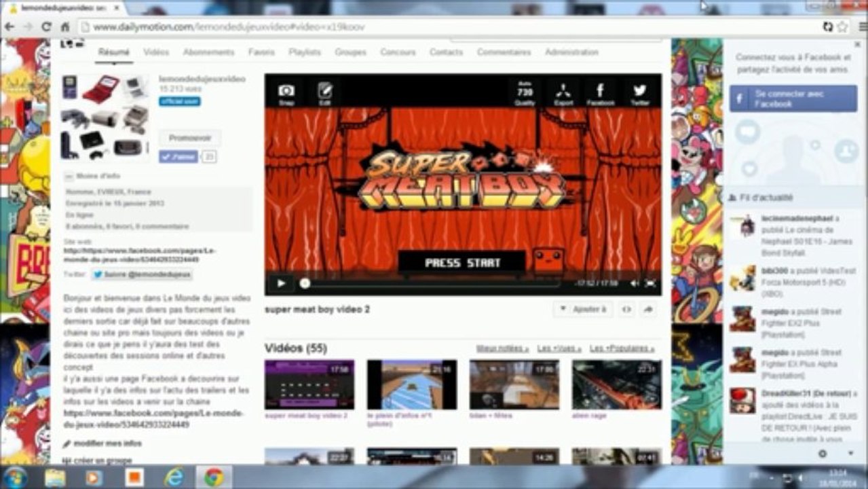Open Windows Start menu
This screenshot has height=489, width=868.
click(15, 477)
